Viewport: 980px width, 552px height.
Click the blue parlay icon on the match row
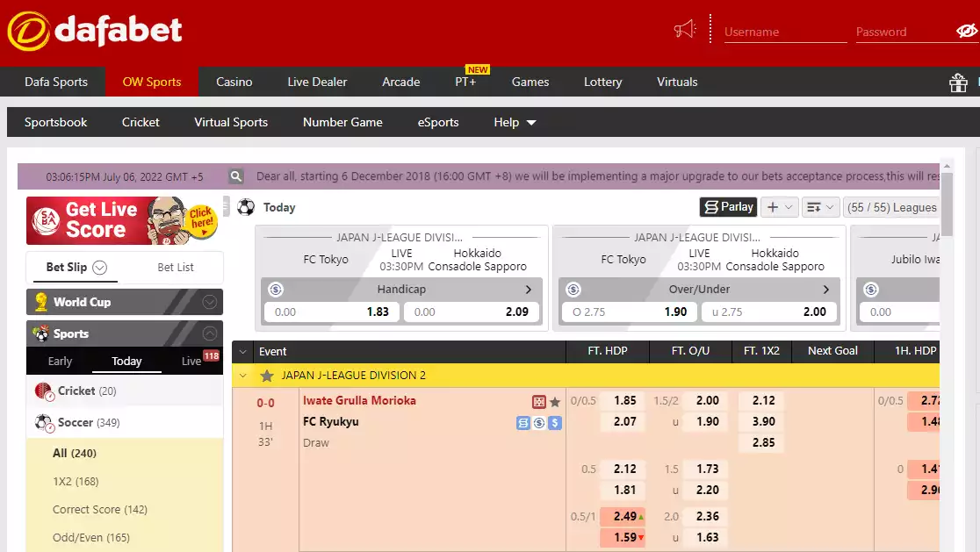(x=524, y=423)
